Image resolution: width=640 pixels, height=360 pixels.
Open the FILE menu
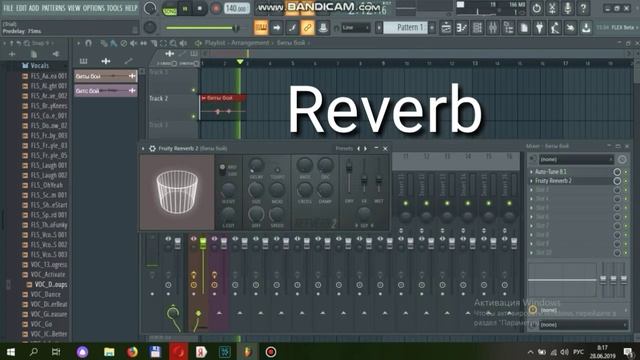tap(8, 8)
